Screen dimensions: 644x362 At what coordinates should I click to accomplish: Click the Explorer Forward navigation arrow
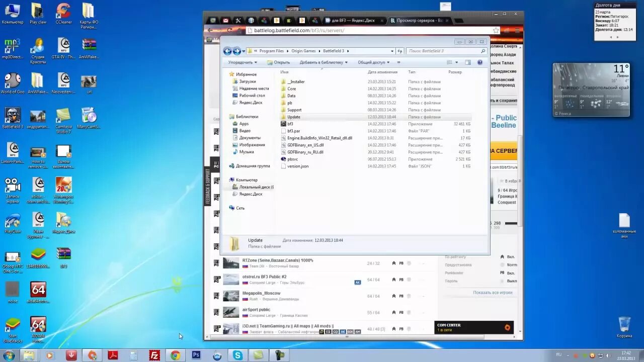[x=237, y=51]
